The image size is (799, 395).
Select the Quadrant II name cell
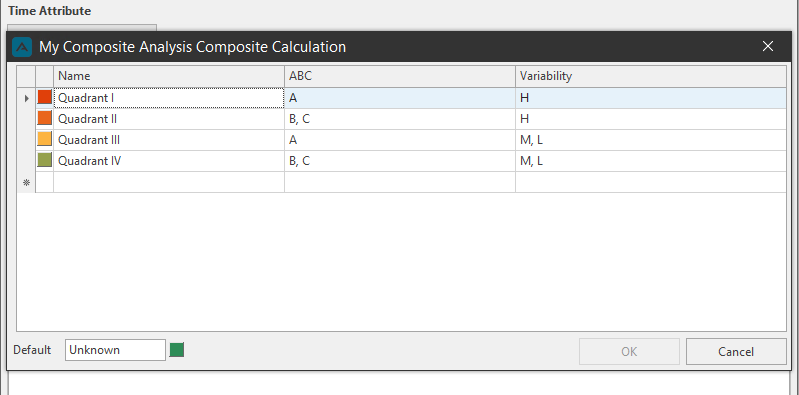[169, 119]
